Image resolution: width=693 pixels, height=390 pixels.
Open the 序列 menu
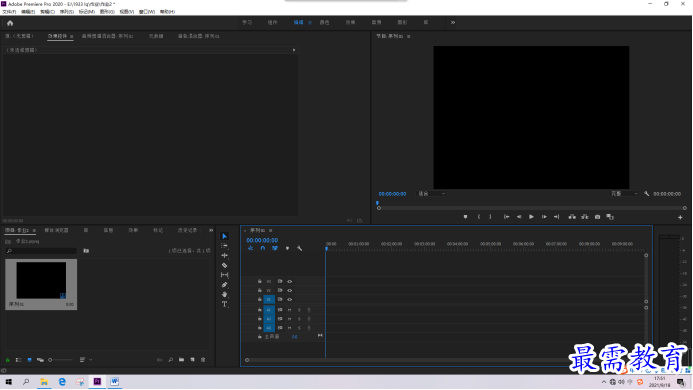point(67,12)
